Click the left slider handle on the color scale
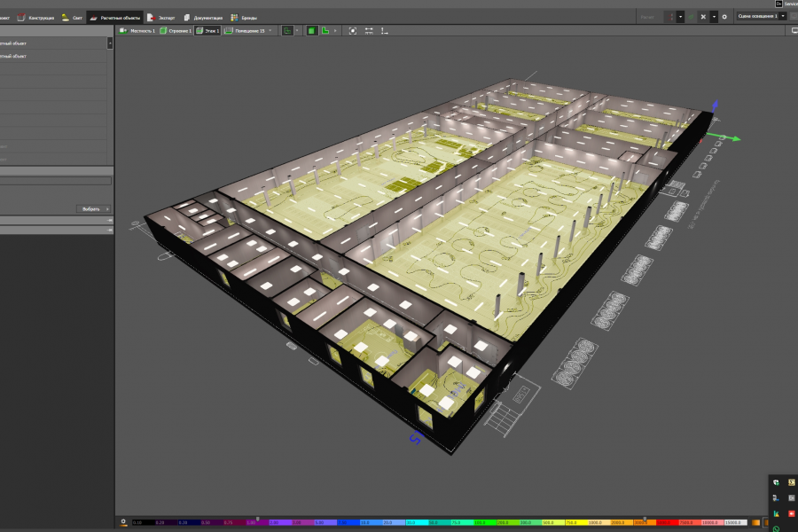The height and width of the screenshot is (532, 798). (258, 520)
